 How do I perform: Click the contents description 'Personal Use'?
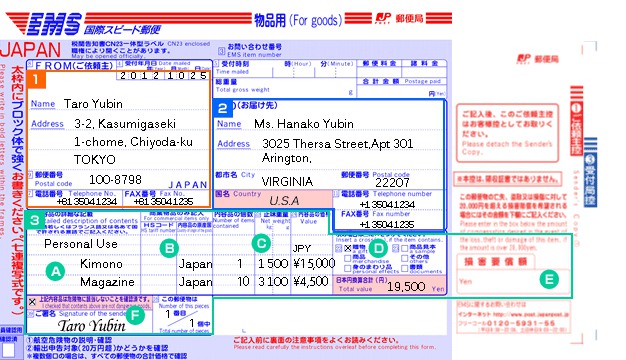(81, 244)
